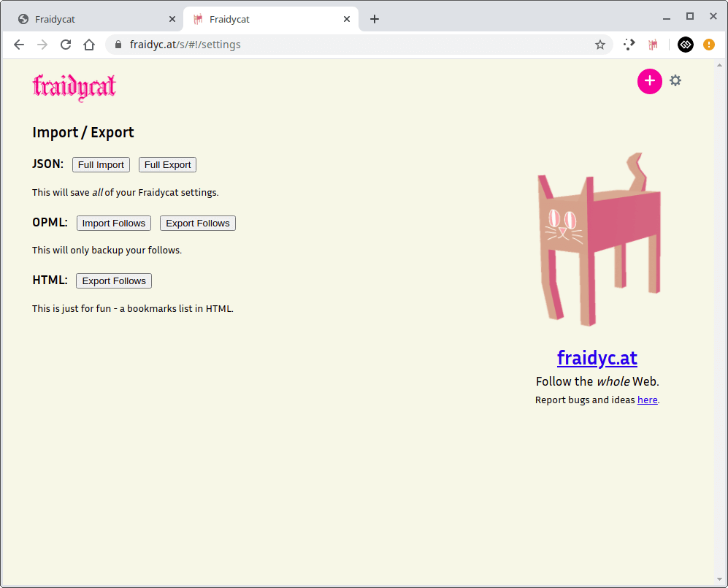Close the active Fraidycat tab
The height and width of the screenshot is (588, 728).
click(x=346, y=19)
